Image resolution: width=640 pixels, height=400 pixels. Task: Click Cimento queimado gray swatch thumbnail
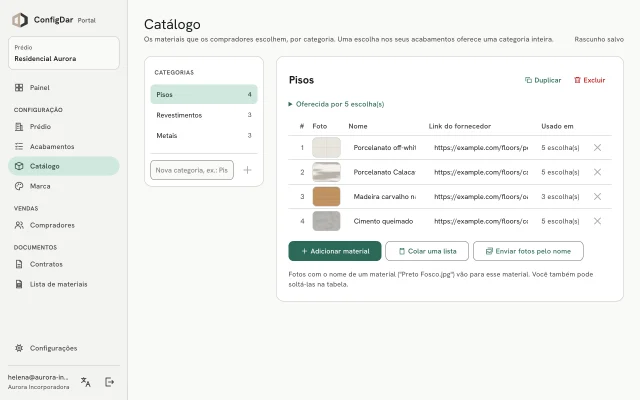[x=327, y=221]
